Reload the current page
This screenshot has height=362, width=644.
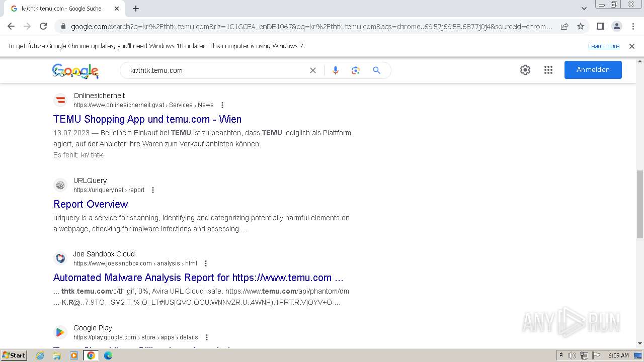(43, 26)
